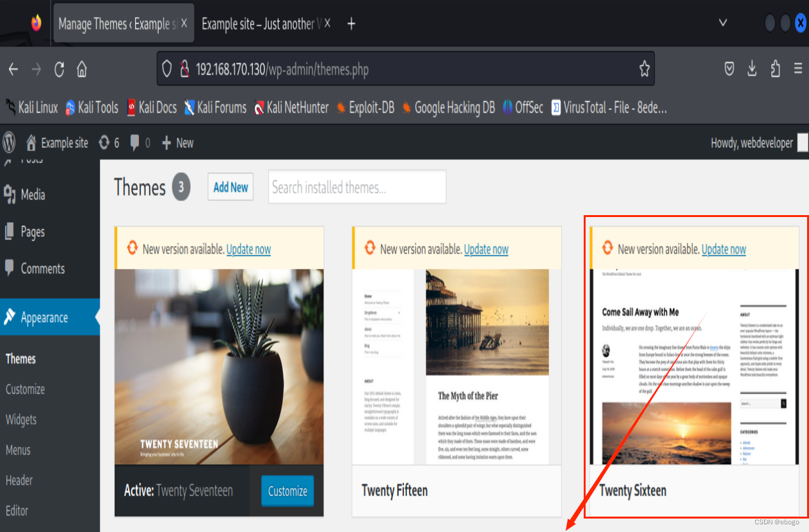This screenshot has height=532, width=809.
Task: Select Appearance in the sidebar
Action: tap(50, 317)
